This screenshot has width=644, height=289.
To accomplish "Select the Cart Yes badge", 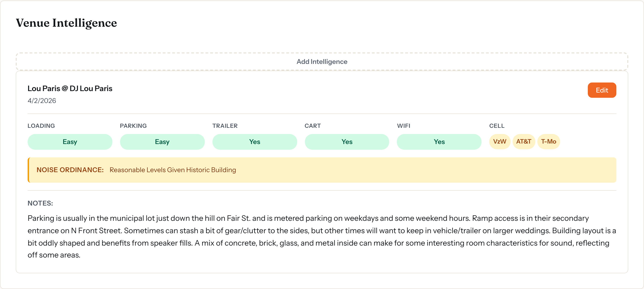I will (347, 142).
